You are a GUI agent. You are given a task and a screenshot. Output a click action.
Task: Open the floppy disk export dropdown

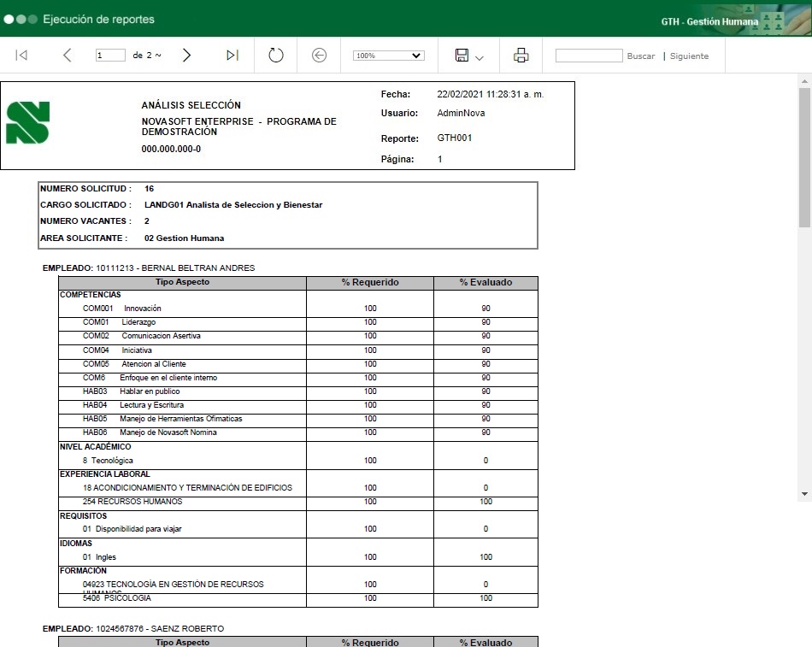click(469, 56)
